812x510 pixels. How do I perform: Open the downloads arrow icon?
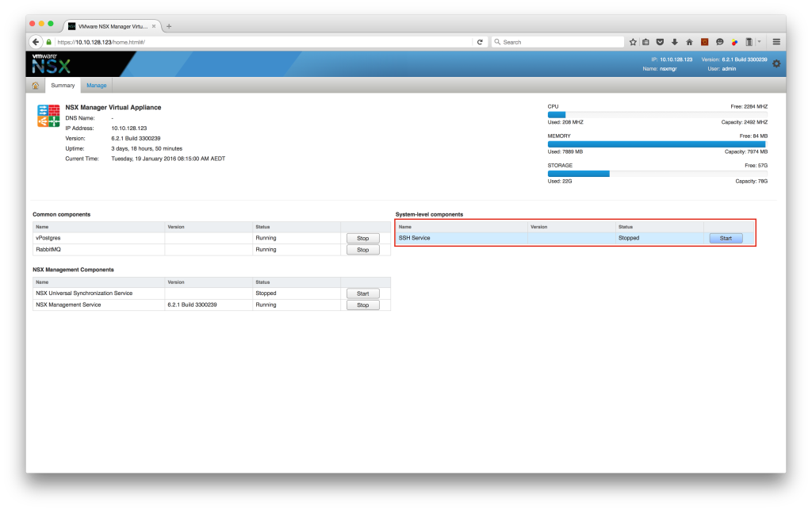coord(674,42)
